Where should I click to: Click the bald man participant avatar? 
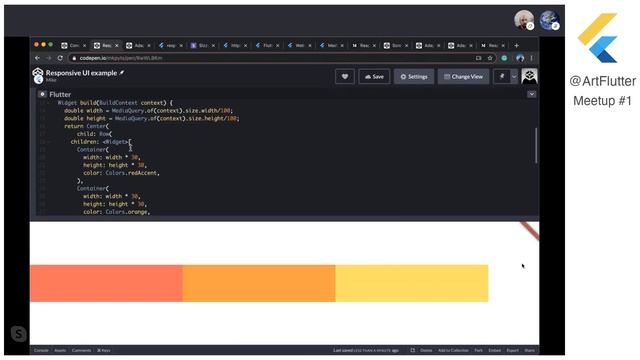click(524, 20)
